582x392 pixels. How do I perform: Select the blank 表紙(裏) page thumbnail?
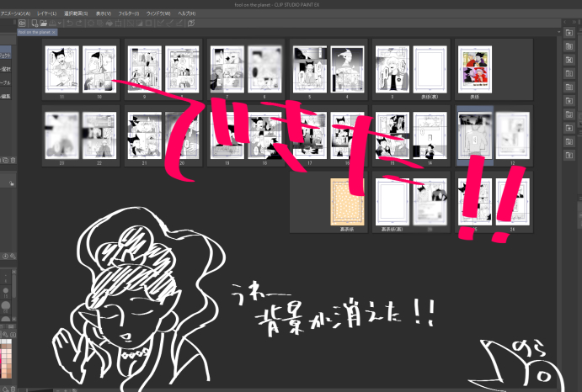430,69
